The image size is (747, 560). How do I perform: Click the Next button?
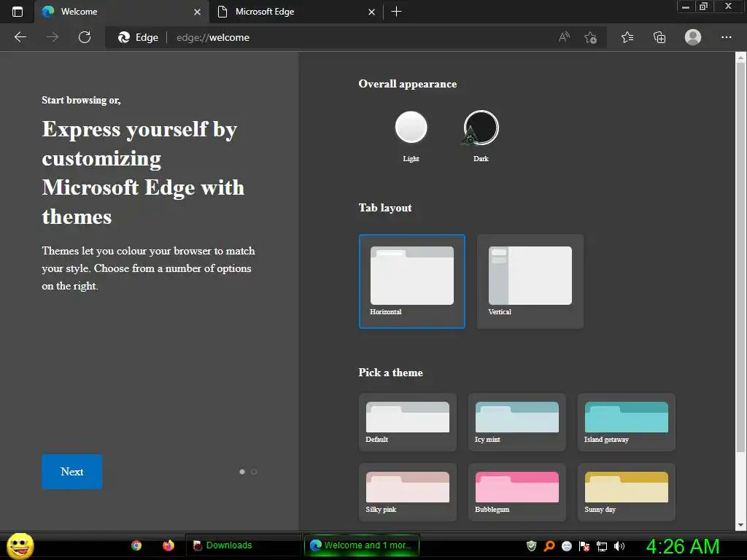coord(72,472)
